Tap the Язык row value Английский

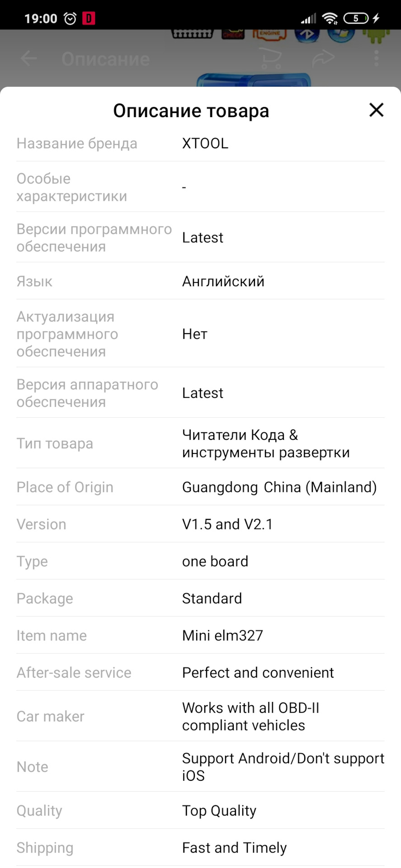point(223,281)
